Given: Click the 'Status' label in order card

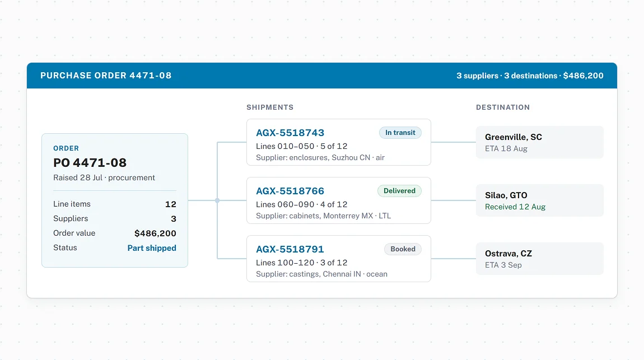Looking at the screenshot, I should (x=66, y=247).
